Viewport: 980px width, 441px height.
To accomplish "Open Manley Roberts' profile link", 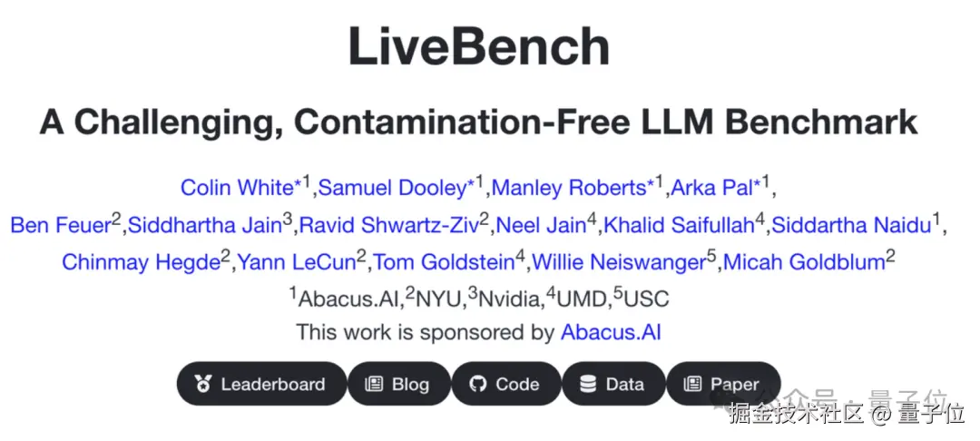I will [x=568, y=188].
